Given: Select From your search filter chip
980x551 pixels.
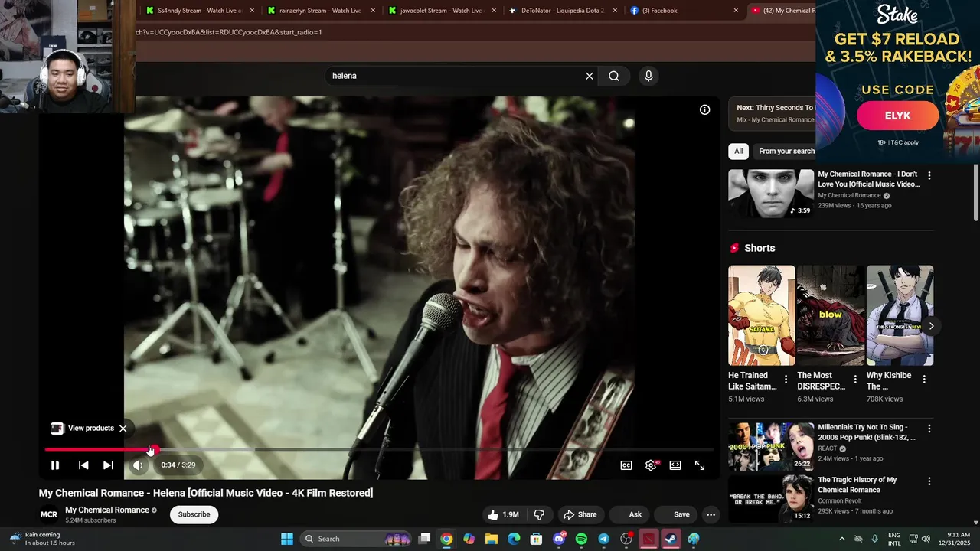Looking at the screenshot, I should pyautogui.click(x=786, y=151).
